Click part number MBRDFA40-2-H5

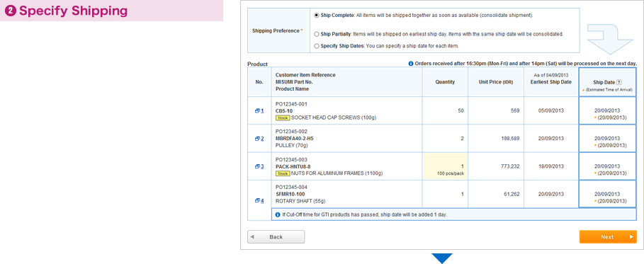(x=295, y=138)
